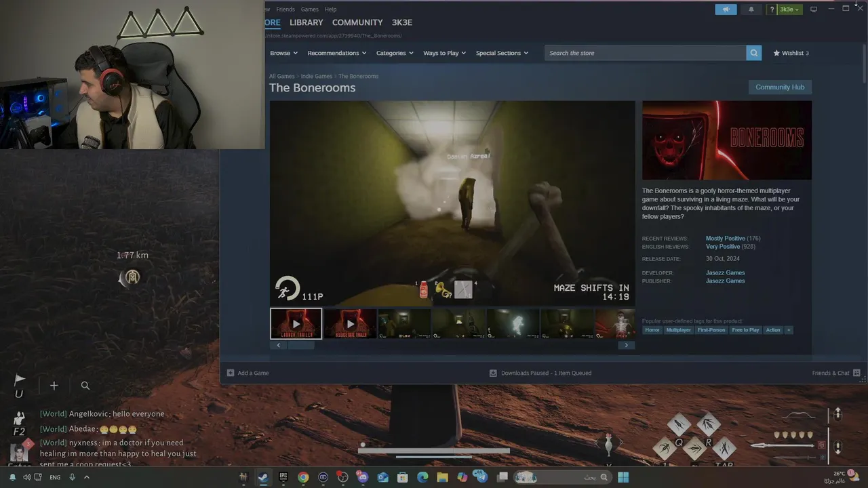The width and height of the screenshot is (868, 488).
Task: Open Epic Games Launcher from the taskbar
Action: coord(283,477)
